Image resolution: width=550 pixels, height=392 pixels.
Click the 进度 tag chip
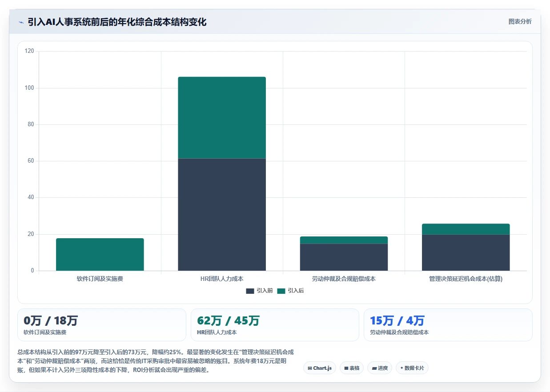point(380,368)
